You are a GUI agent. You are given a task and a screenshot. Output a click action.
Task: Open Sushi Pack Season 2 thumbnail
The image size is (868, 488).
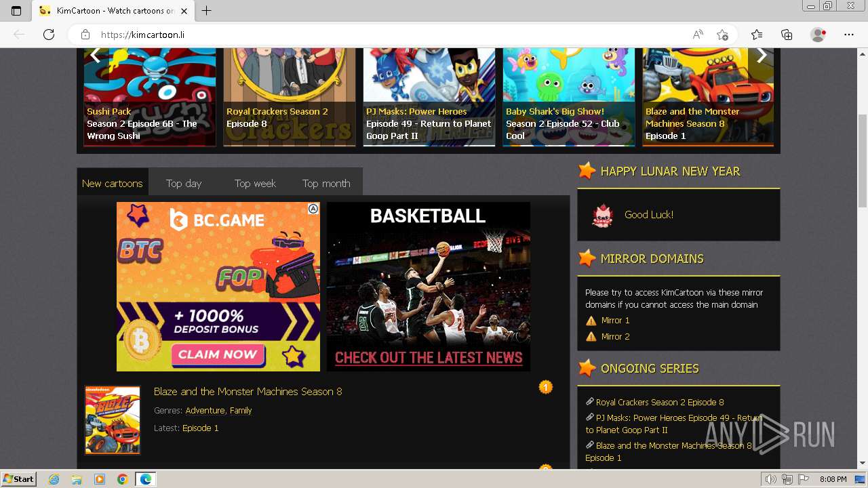pyautogui.click(x=150, y=97)
